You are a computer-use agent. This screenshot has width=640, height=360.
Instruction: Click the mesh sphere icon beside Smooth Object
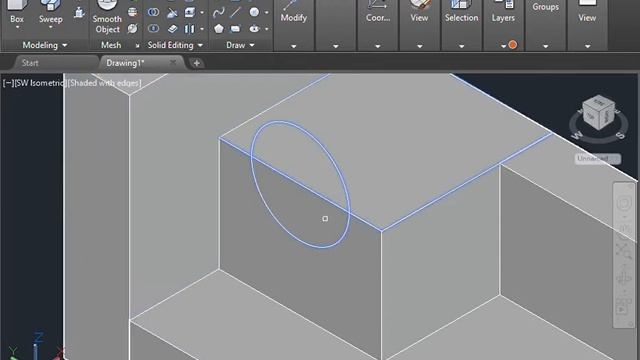(132, 12)
